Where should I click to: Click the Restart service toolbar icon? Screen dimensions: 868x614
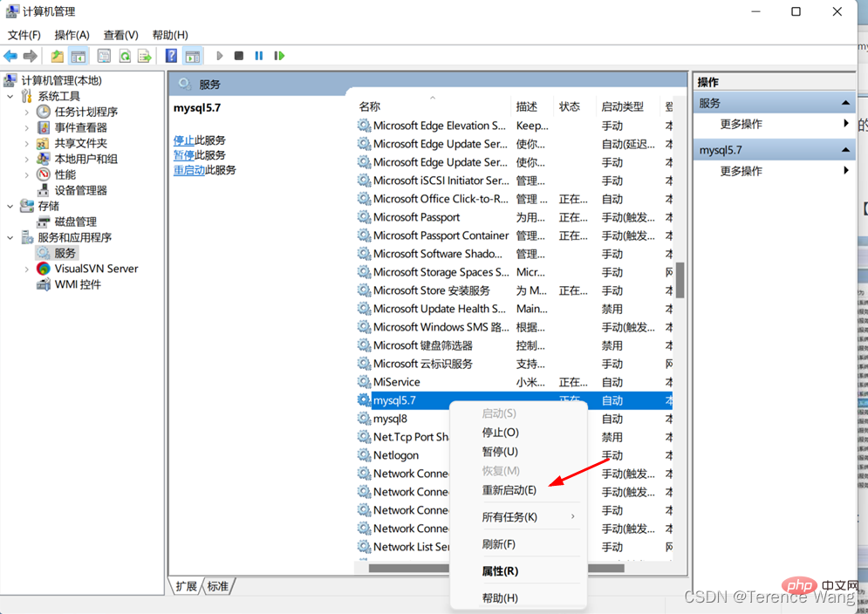(277, 55)
